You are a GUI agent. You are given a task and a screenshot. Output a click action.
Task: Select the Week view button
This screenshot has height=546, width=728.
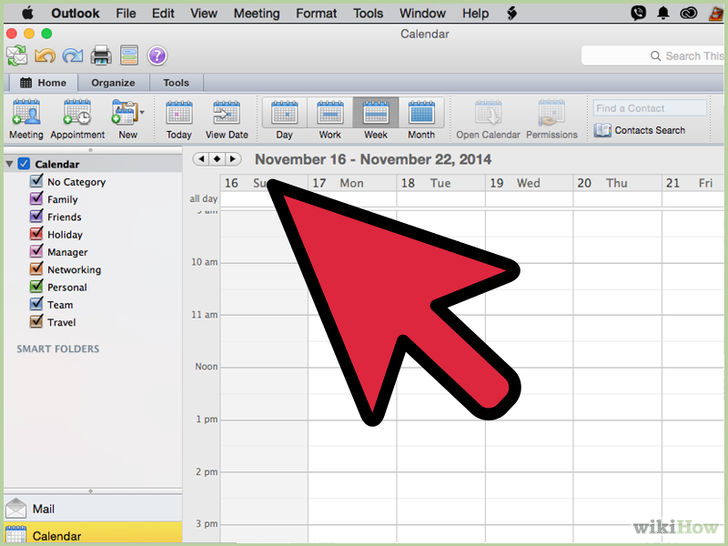click(x=376, y=119)
